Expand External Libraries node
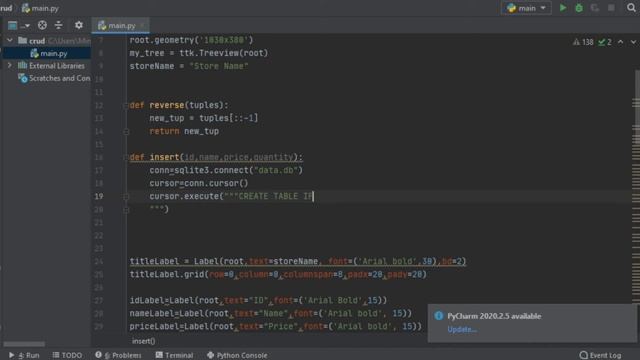The width and height of the screenshot is (640, 360). 9,65
